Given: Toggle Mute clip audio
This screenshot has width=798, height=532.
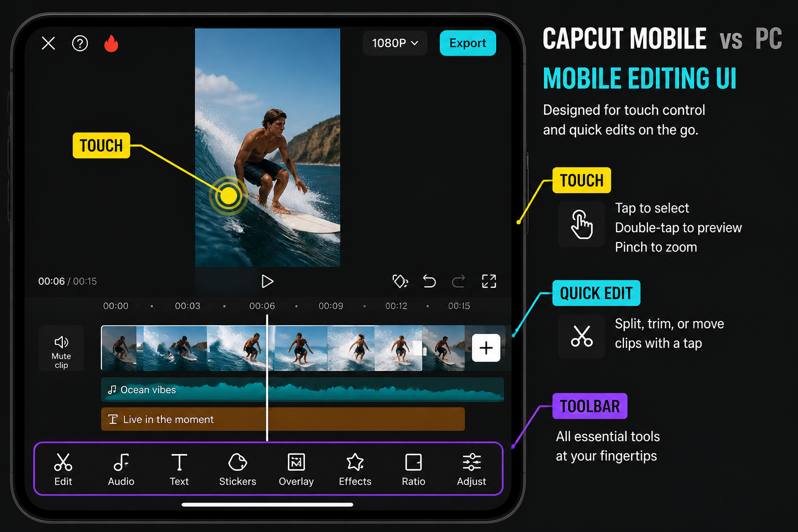Looking at the screenshot, I should click(x=61, y=348).
